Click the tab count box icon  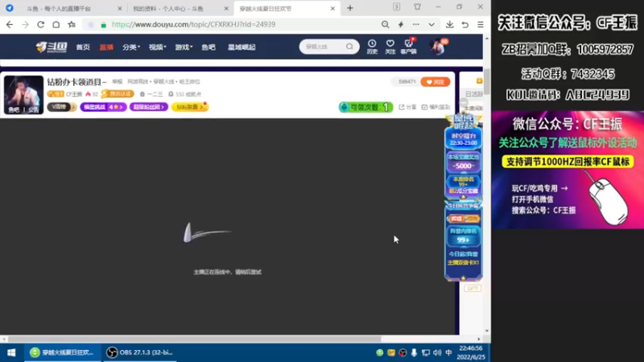tap(396, 7)
